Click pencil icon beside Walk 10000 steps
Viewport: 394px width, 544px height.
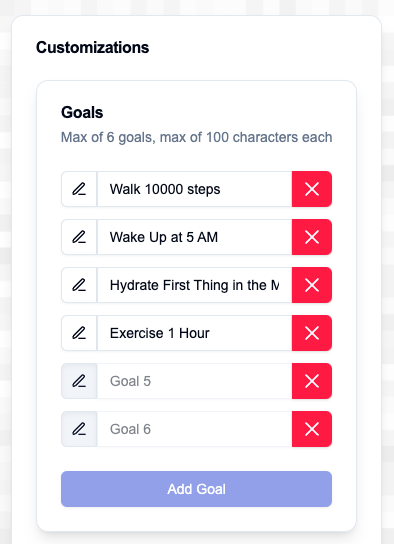click(x=79, y=189)
